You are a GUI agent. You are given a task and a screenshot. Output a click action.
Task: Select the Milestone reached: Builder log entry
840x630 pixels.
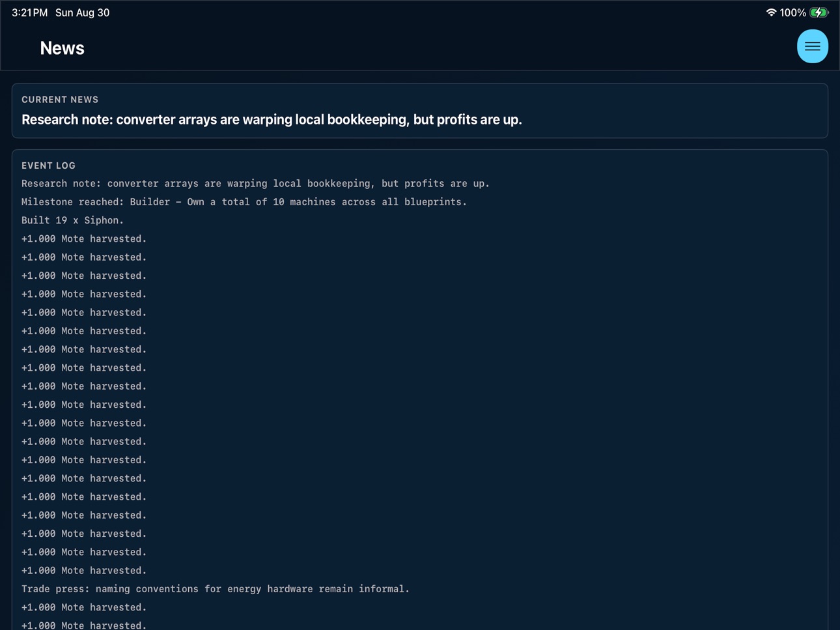(244, 202)
